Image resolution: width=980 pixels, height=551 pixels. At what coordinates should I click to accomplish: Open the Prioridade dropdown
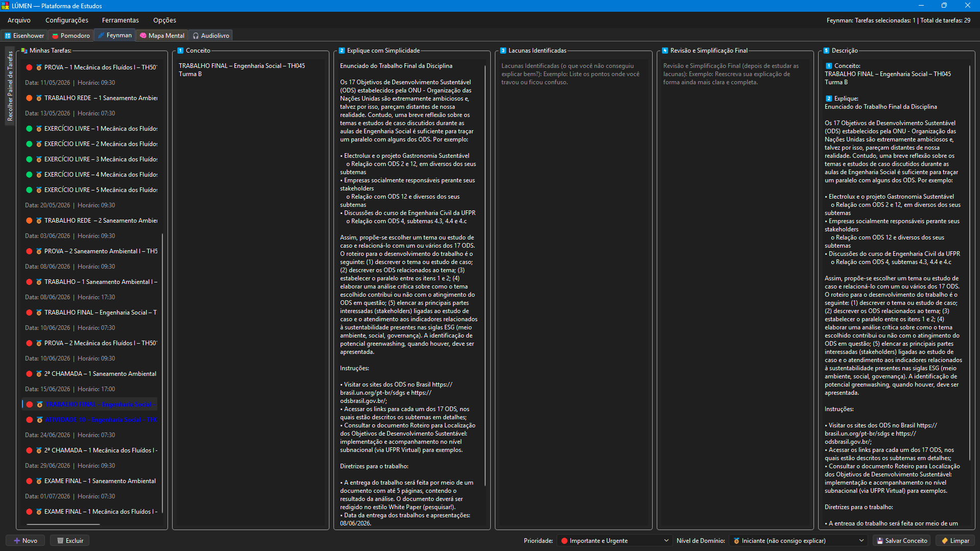point(614,540)
